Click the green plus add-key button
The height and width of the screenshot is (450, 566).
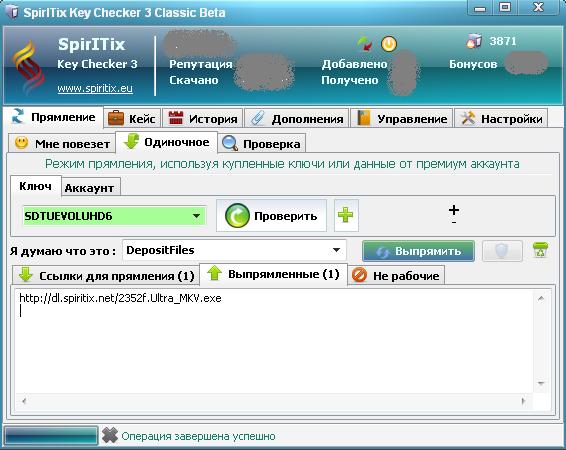pos(346,215)
